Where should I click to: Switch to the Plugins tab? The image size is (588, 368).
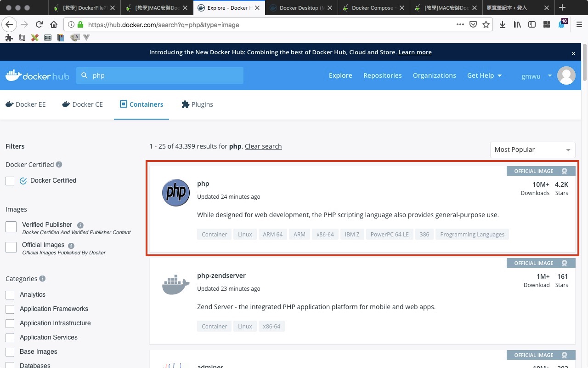[198, 104]
